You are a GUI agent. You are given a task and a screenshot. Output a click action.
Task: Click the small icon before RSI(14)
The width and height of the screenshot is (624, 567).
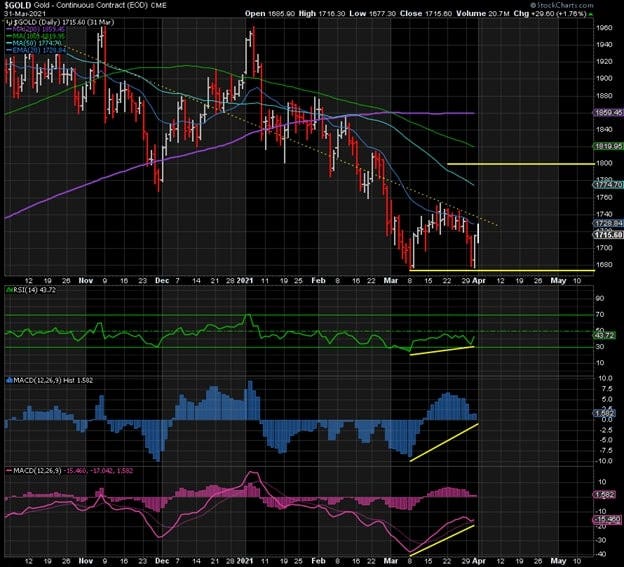[9, 290]
